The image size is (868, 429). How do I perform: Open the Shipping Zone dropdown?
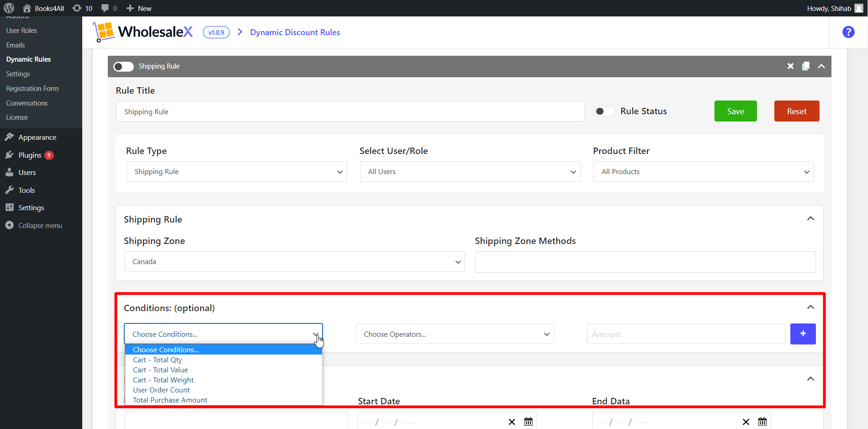click(294, 262)
